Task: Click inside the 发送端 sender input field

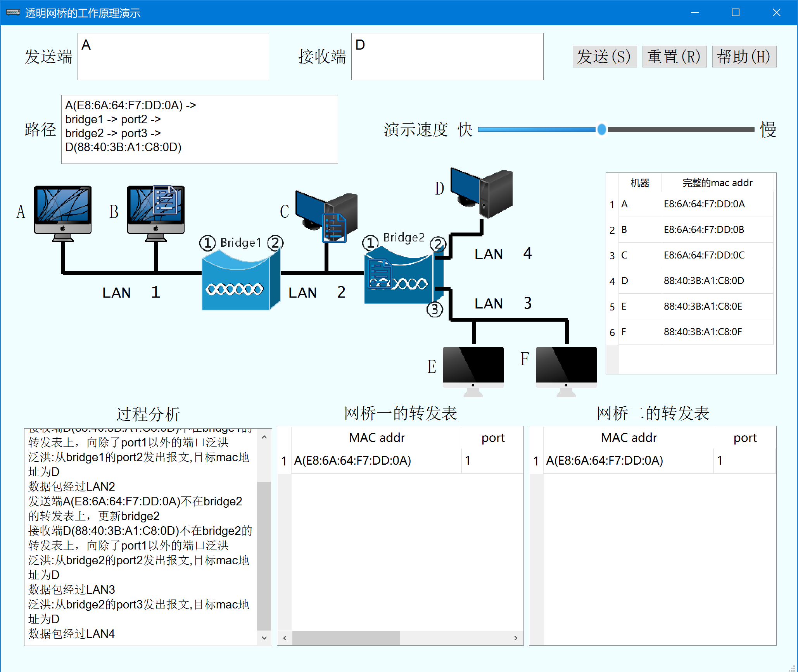Action: pos(173,57)
